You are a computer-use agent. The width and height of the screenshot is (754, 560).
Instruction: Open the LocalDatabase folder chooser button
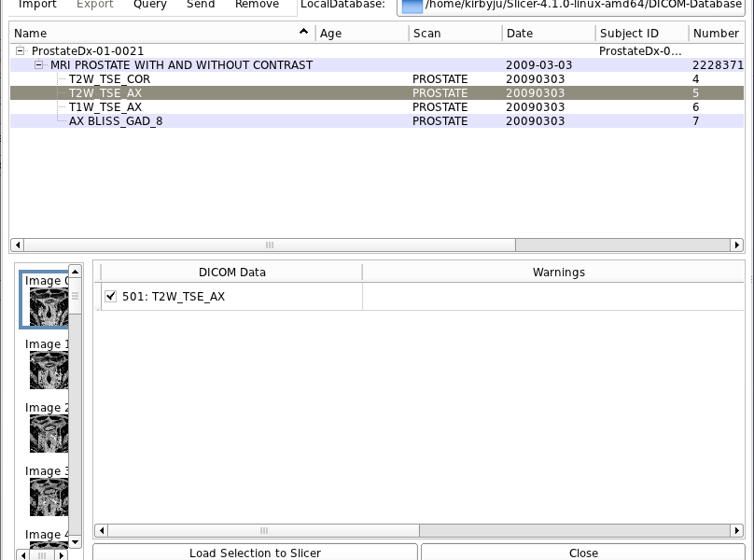point(571,6)
